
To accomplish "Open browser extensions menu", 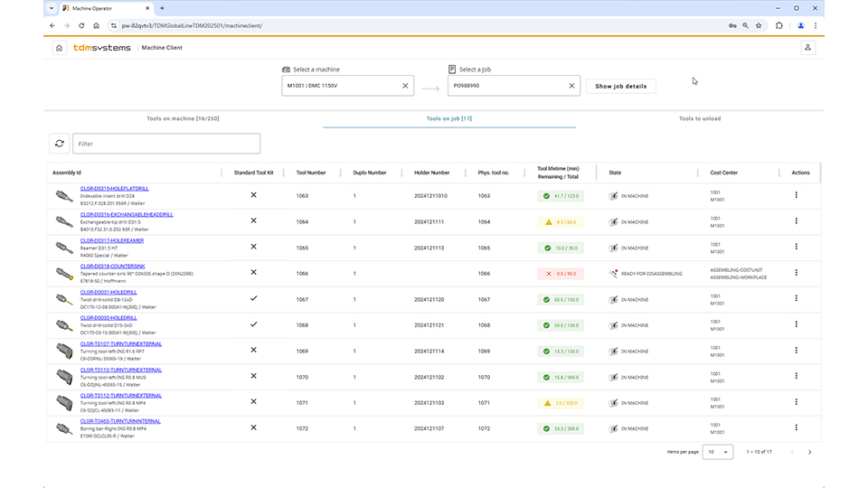I will pyautogui.click(x=778, y=25).
